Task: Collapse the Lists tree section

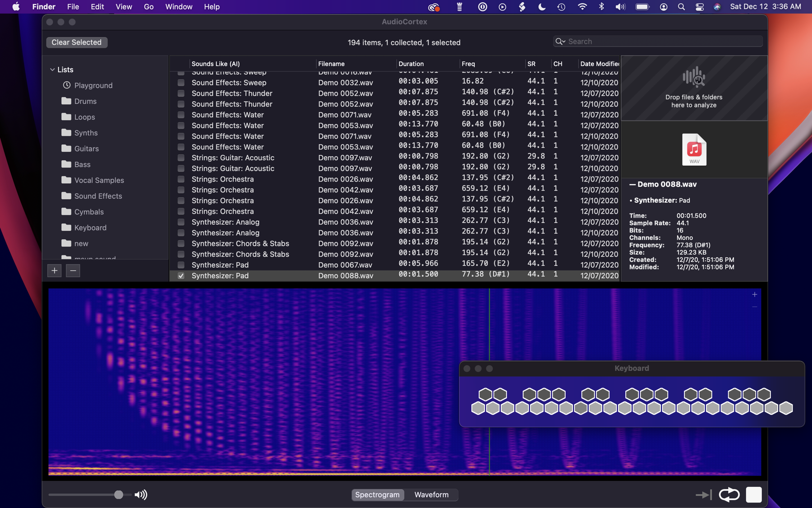Action: point(52,70)
